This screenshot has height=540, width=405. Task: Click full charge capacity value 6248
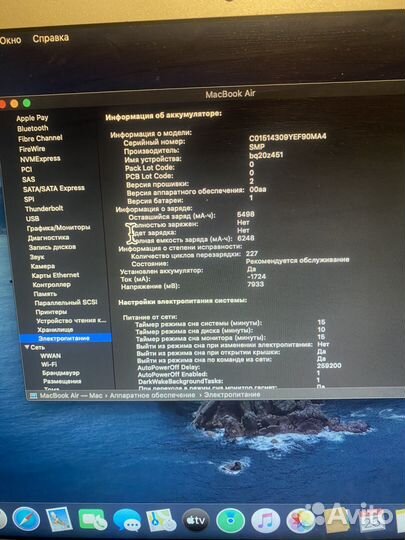click(246, 238)
